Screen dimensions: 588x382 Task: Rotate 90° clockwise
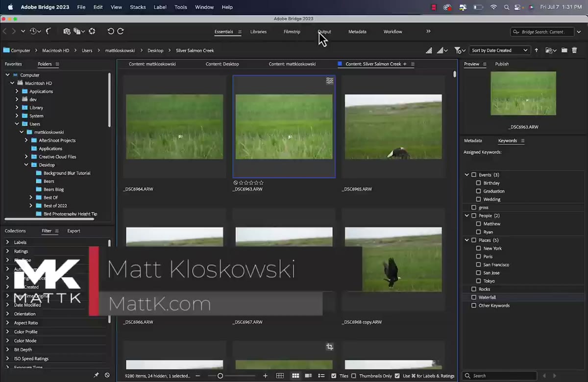pos(120,31)
